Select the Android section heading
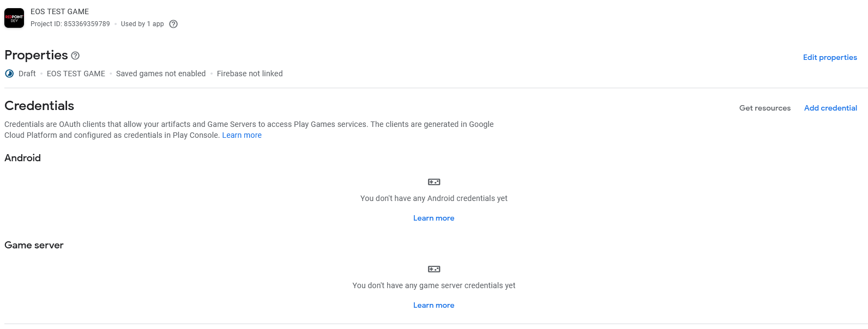The image size is (868, 329). click(x=22, y=158)
